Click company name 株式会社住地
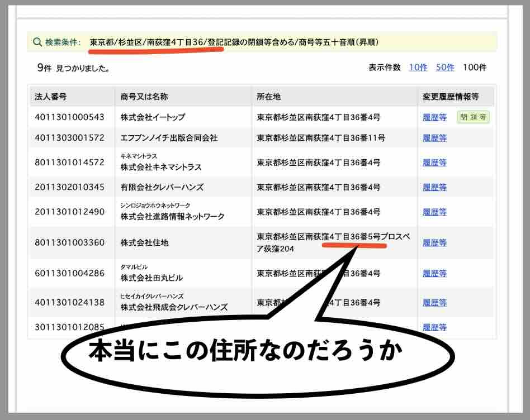Screen dimensions: 530x420 tap(144, 242)
